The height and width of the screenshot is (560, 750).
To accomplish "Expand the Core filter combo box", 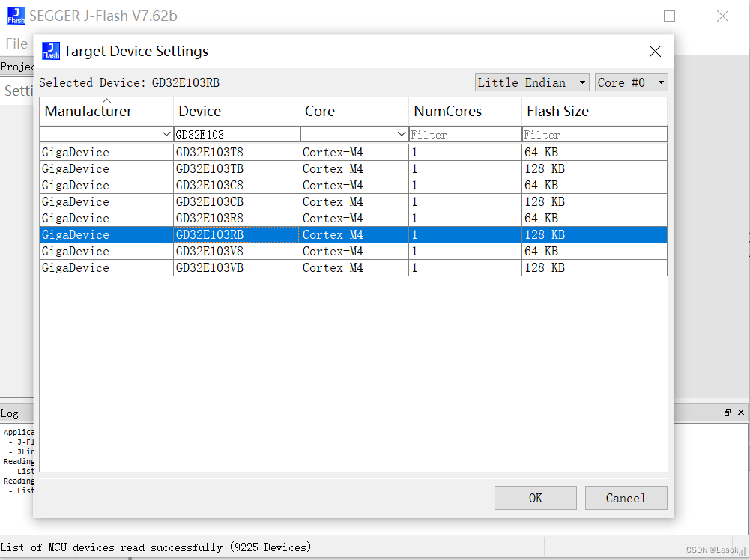I will 402,134.
